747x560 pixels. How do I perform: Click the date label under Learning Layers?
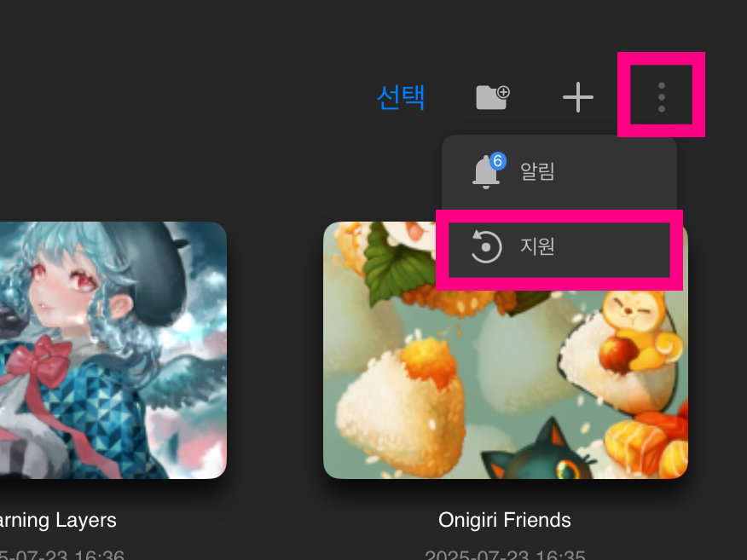[x=62, y=555]
